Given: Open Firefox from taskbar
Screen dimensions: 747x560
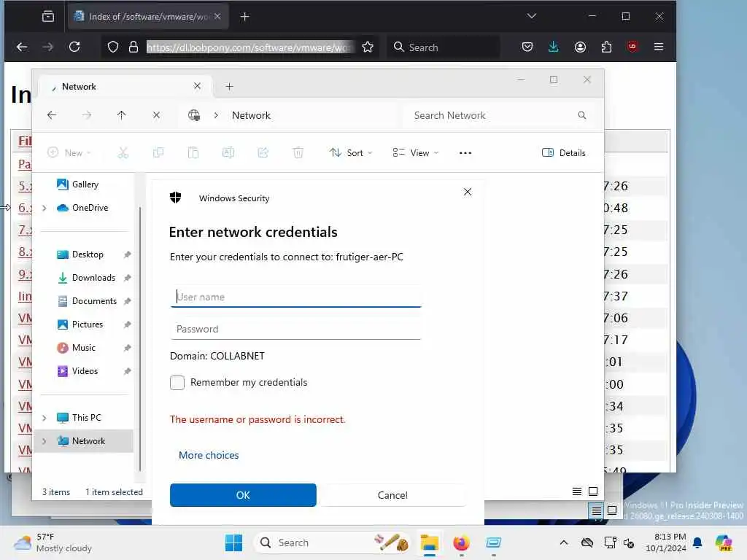Looking at the screenshot, I should (461, 542).
